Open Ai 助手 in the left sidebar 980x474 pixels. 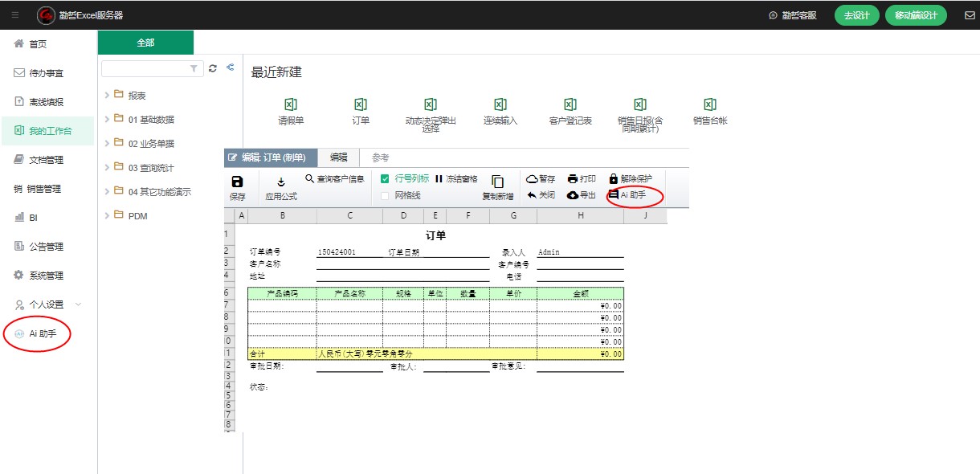click(x=43, y=334)
